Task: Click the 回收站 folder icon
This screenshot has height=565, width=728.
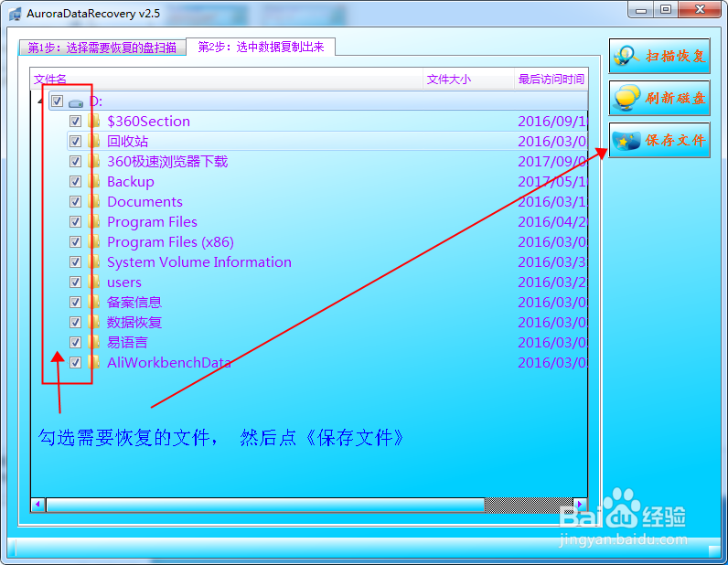Action: pyautogui.click(x=94, y=141)
